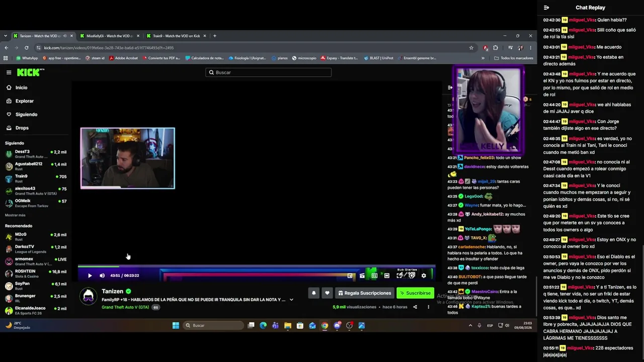Open video player settings gear
The width and height of the screenshot is (644, 362).
(x=424, y=276)
